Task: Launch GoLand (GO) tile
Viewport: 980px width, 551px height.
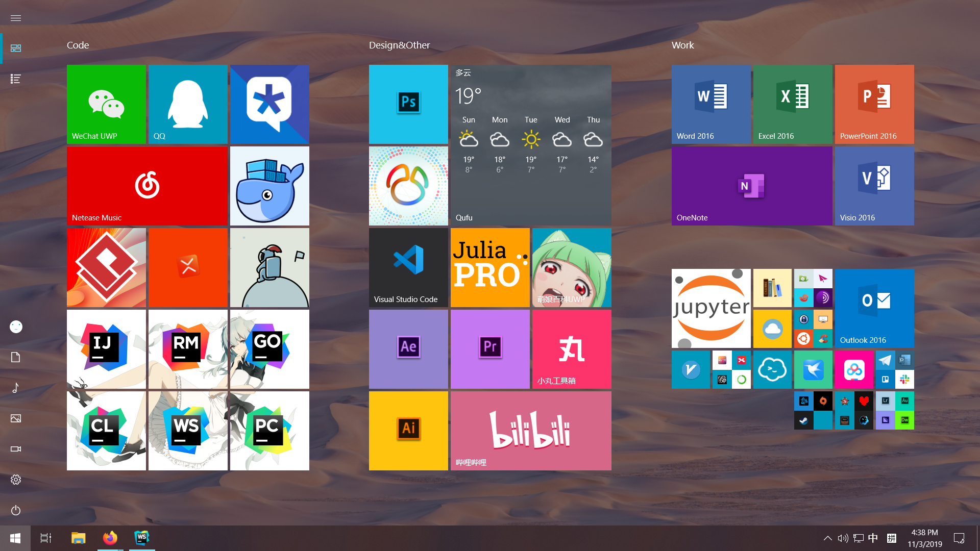Action: tap(269, 349)
